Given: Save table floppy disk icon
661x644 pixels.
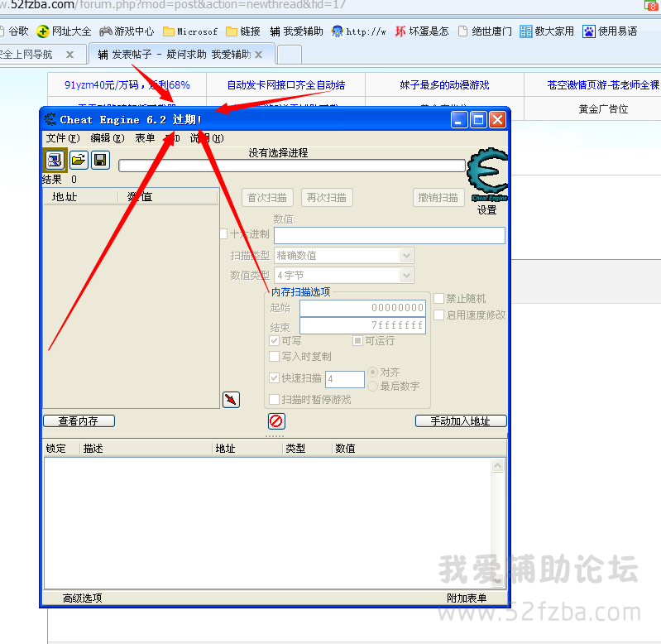Looking at the screenshot, I should pos(100,161).
